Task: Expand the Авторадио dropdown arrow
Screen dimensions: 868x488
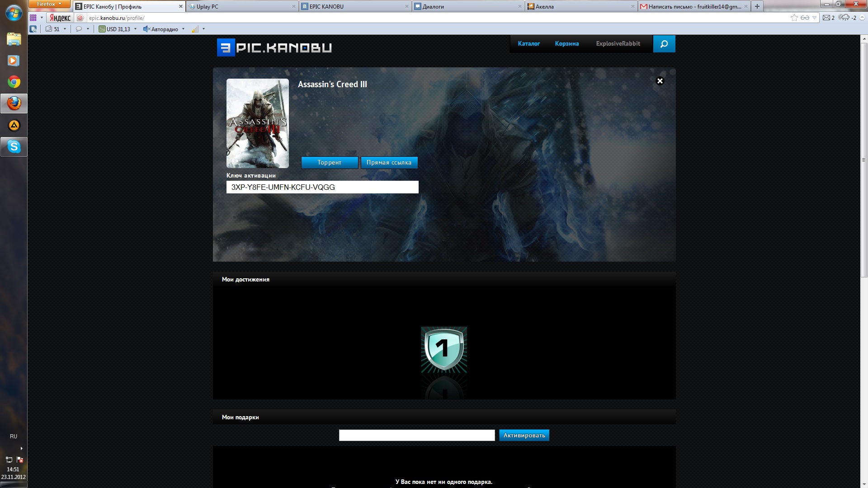Action: pos(183,29)
